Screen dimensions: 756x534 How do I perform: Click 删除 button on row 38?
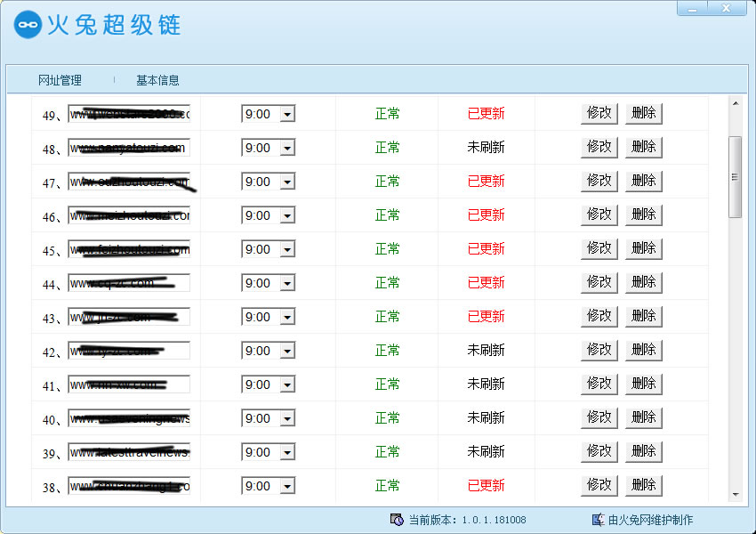click(x=643, y=485)
